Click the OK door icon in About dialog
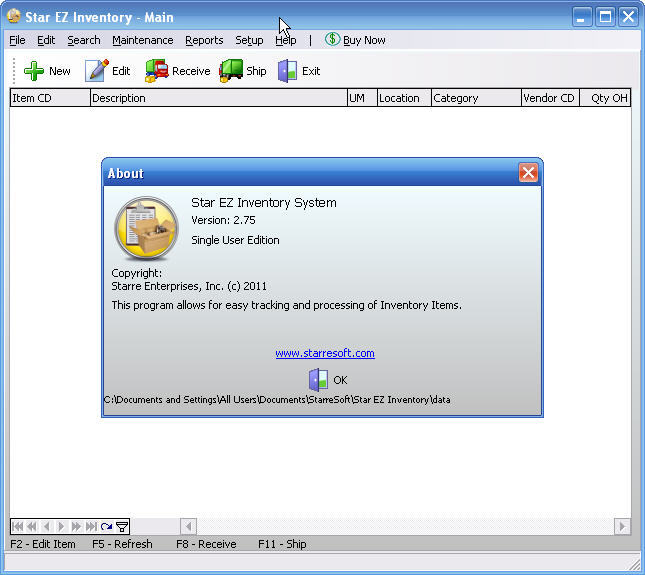Screen dimensions: 645x575 tap(318, 380)
